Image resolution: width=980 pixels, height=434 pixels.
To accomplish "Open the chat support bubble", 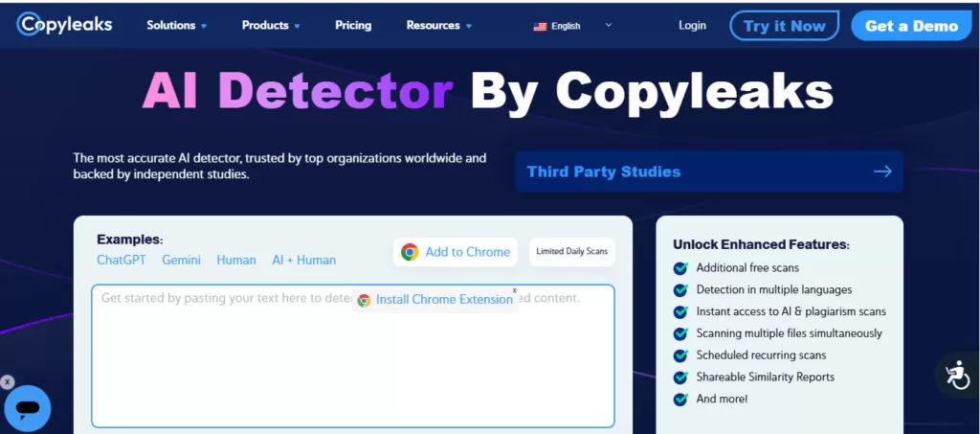I will click(x=28, y=409).
